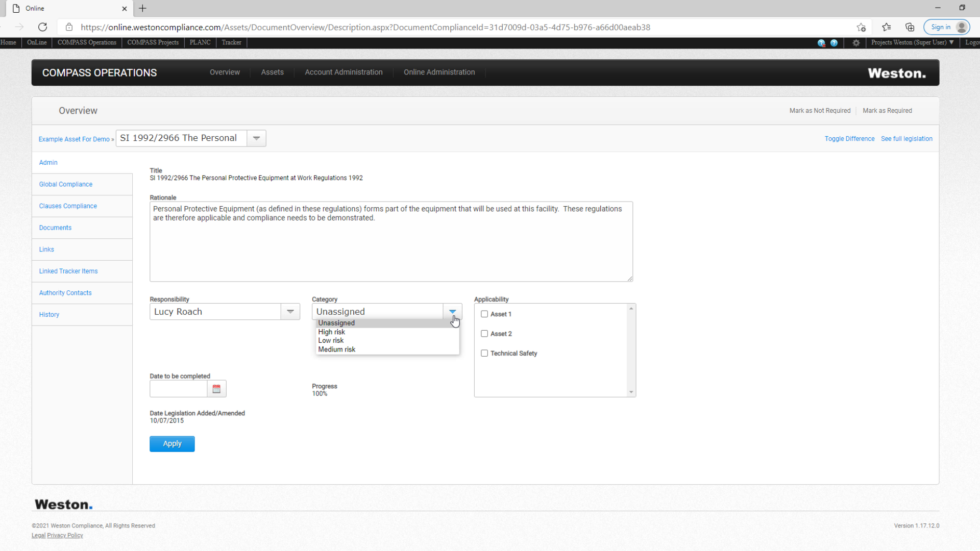Click Applicability list scroll up arrow

(x=631, y=309)
